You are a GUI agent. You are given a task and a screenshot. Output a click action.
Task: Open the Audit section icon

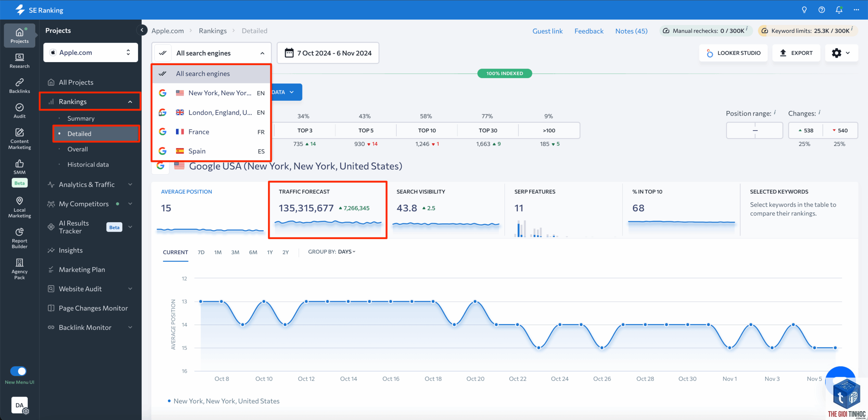(x=19, y=111)
